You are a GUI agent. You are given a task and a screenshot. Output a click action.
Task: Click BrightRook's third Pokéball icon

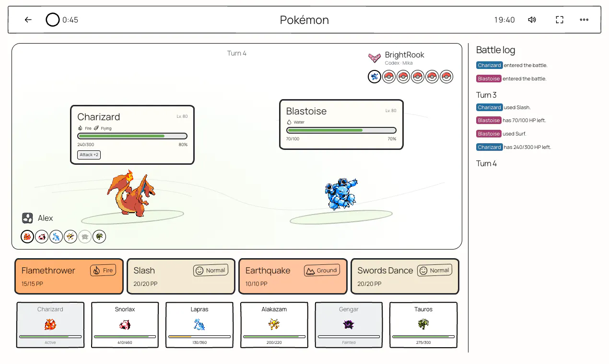coord(403,77)
